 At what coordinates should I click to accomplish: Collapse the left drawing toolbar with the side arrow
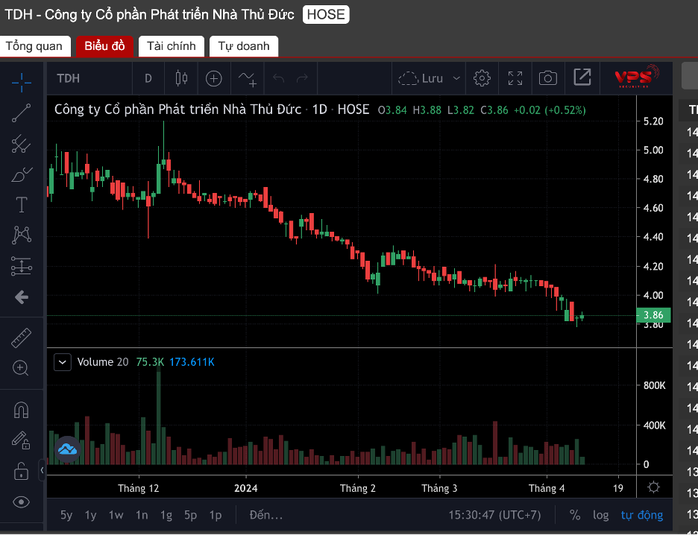click(x=42, y=470)
